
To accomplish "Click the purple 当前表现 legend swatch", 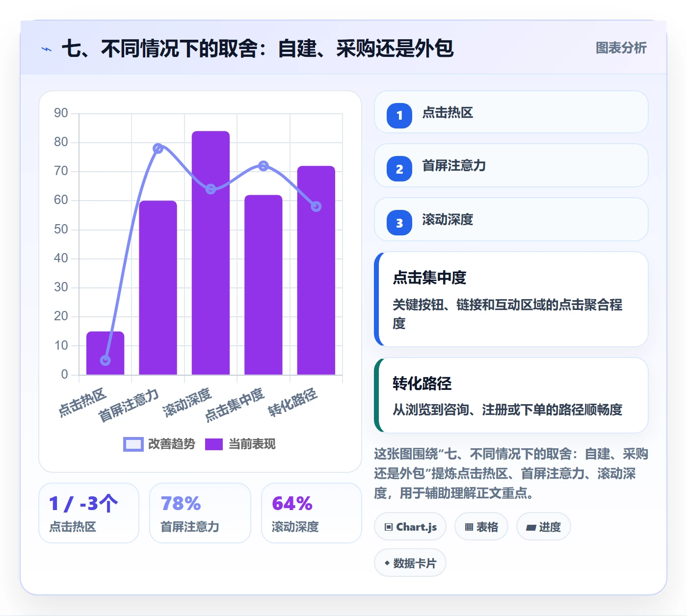I will (x=214, y=444).
